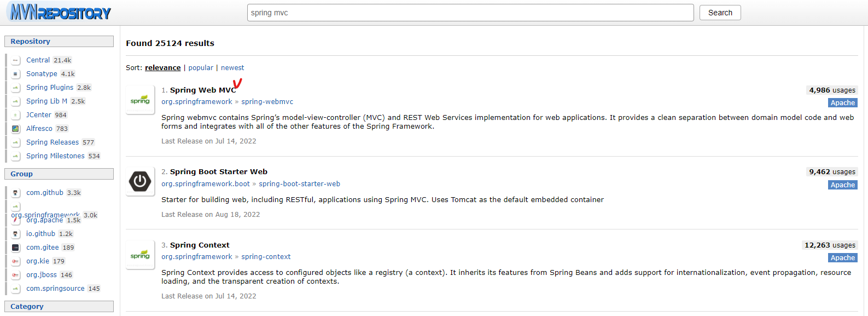Click the Spring Web MVC spring logo
Image resolution: width=868 pixels, height=316 pixels.
tap(140, 100)
